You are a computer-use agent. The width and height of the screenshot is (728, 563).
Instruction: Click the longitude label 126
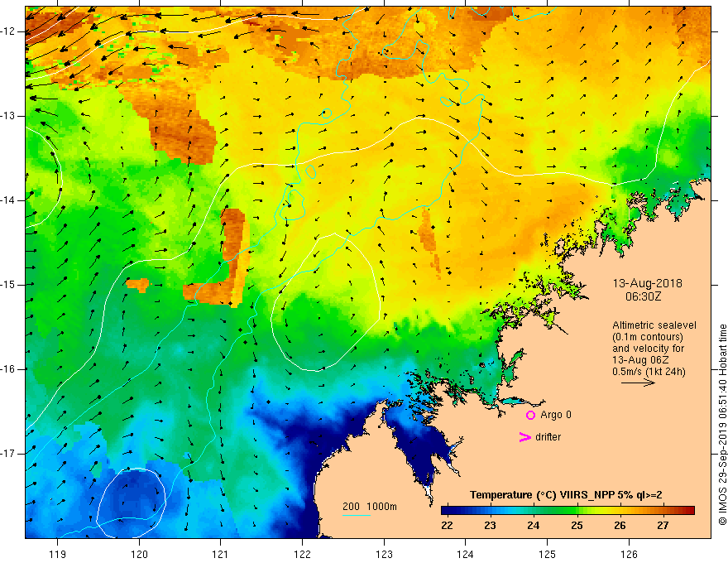click(x=629, y=554)
